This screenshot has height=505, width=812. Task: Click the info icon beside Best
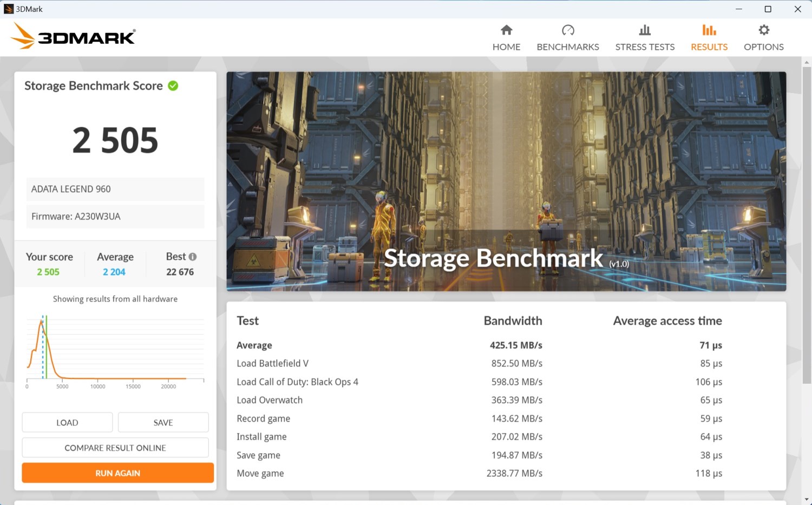click(193, 257)
